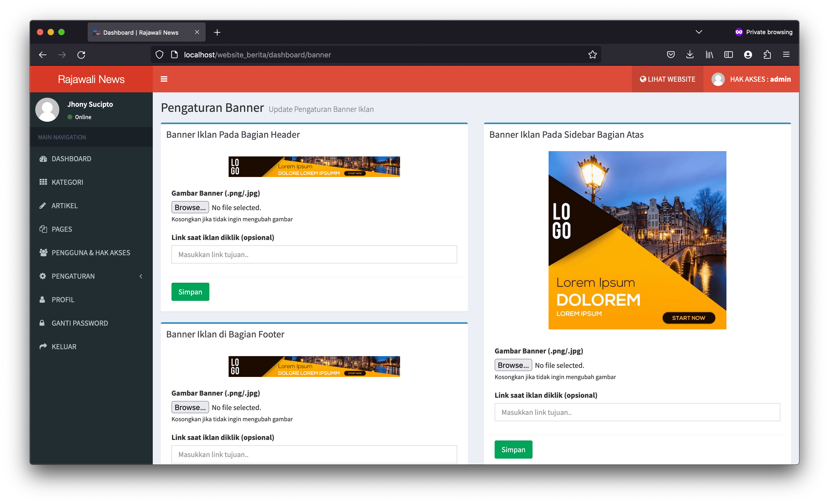Open the Profil menu item

63,300
